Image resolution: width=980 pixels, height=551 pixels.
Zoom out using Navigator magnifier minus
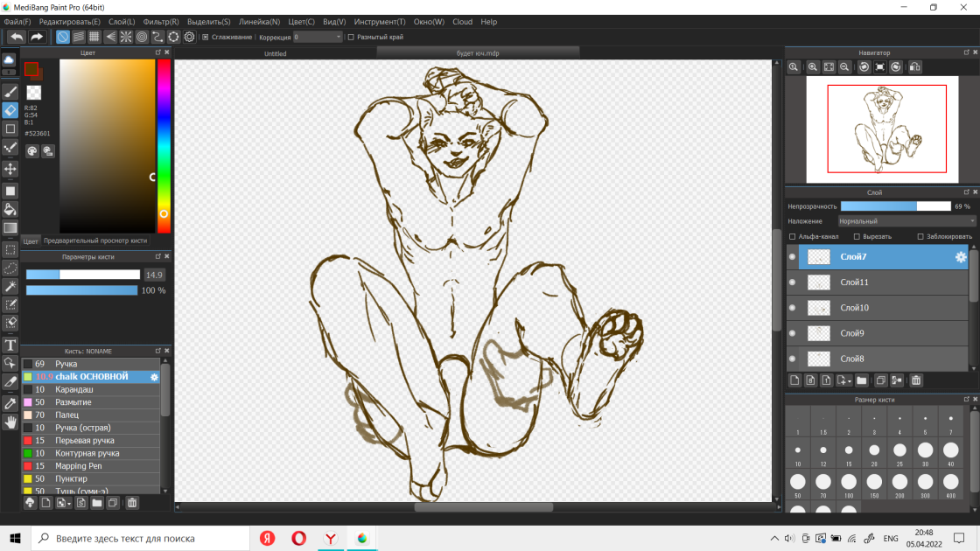point(844,66)
